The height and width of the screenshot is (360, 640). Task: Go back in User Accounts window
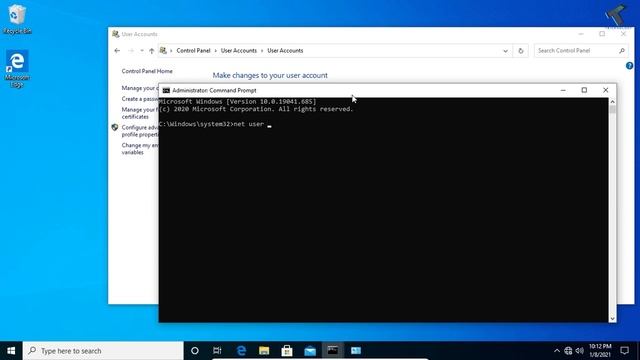[117, 51]
